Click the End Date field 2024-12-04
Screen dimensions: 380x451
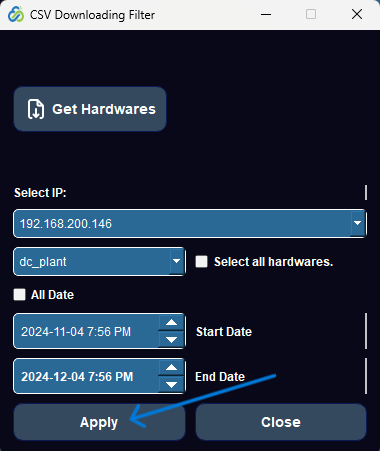click(x=86, y=376)
